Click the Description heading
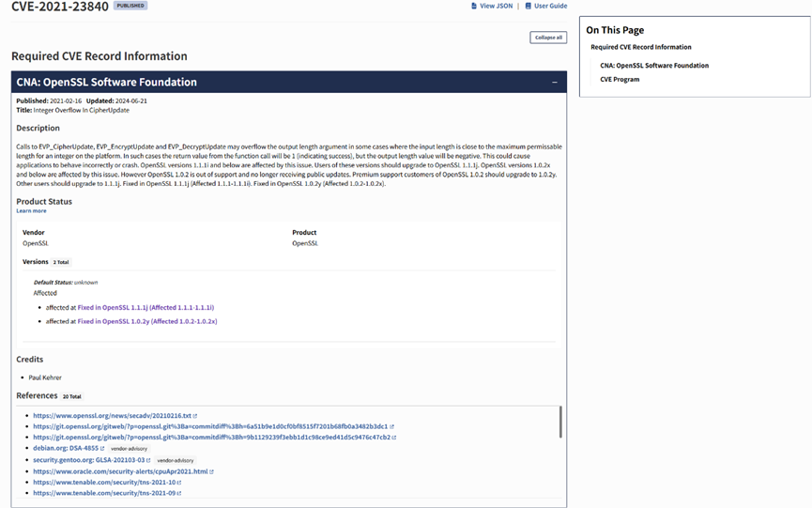This screenshot has width=812, height=508. click(38, 129)
